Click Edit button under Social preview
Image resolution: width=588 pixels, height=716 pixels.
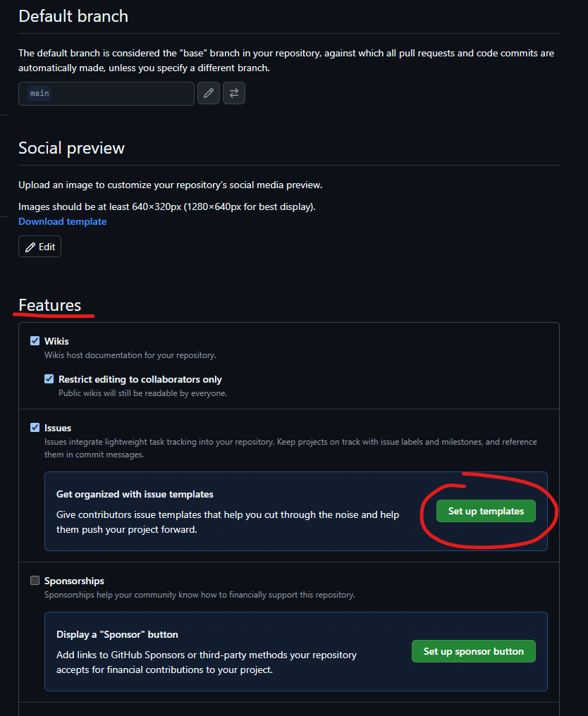point(39,247)
